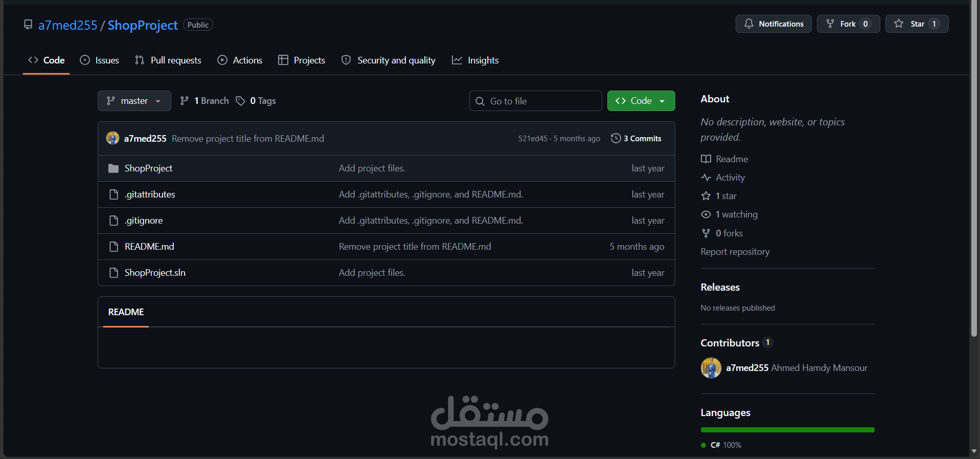Click the page vertical scrollbar thumb
Image resolution: width=980 pixels, height=459 pixels.
pyautogui.click(x=974, y=169)
